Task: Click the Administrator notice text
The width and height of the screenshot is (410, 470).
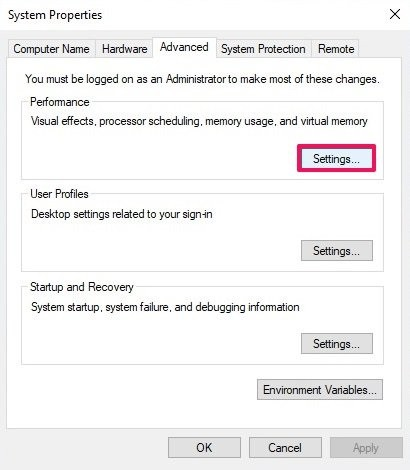Action: pyautogui.click(x=202, y=79)
